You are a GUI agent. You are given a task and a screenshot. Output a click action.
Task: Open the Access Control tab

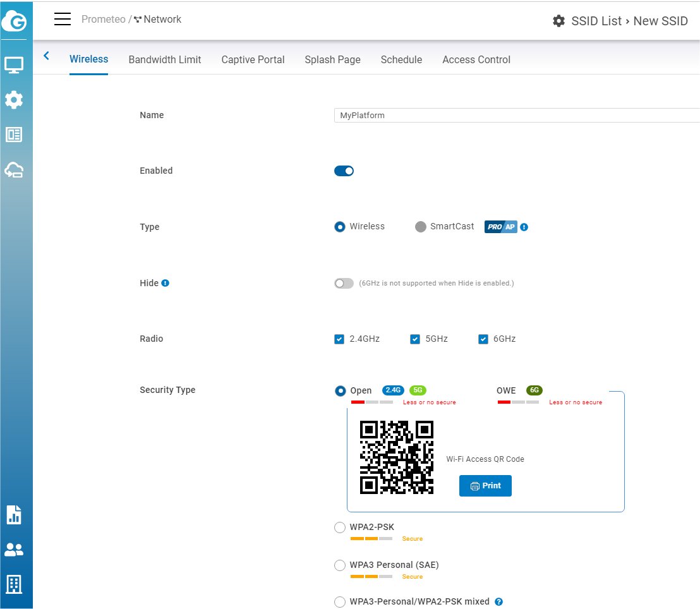(x=476, y=60)
